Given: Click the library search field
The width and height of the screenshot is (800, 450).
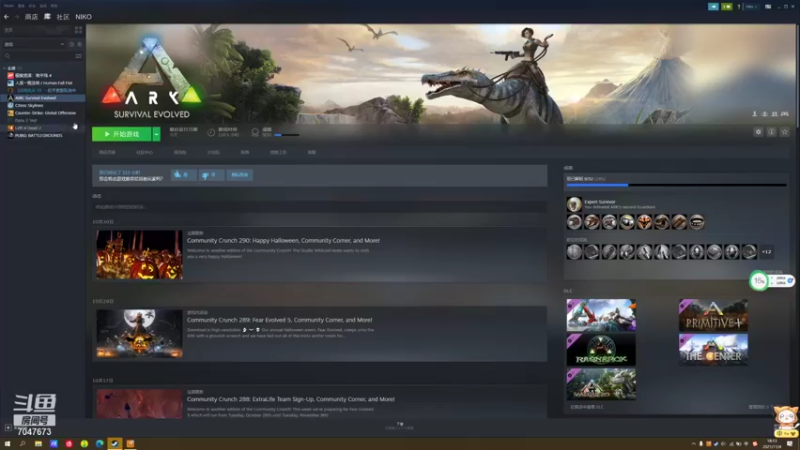Looking at the screenshot, I should (x=38, y=56).
